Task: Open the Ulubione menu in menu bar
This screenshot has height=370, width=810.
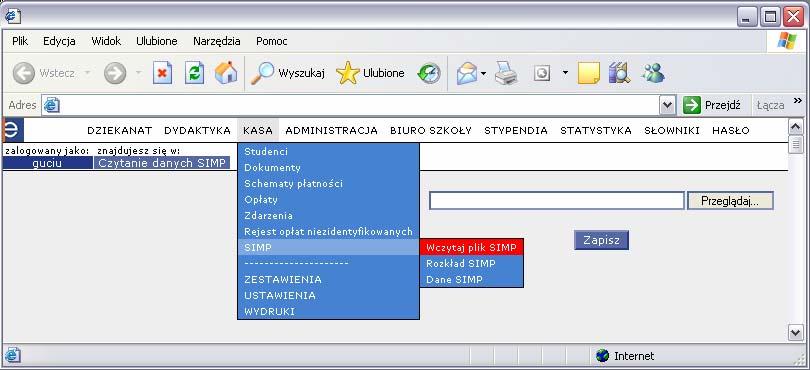Action: click(157, 41)
